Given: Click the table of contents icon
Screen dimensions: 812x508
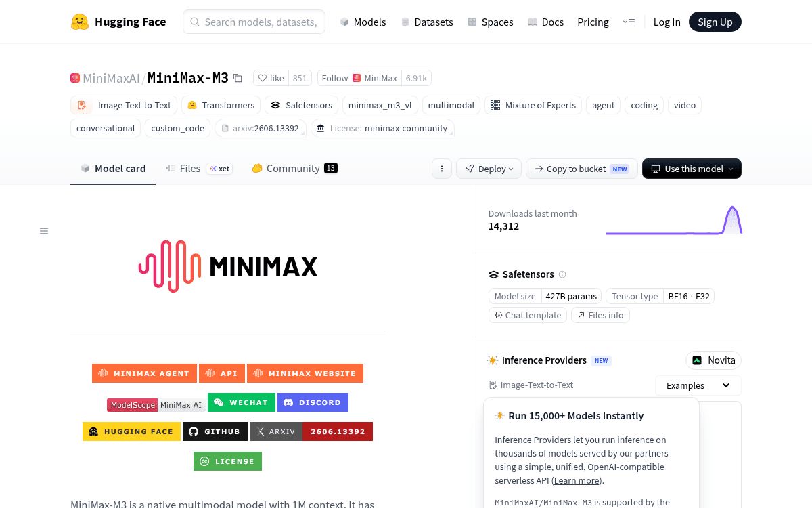Looking at the screenshot, I should click(x=44, y=231).
